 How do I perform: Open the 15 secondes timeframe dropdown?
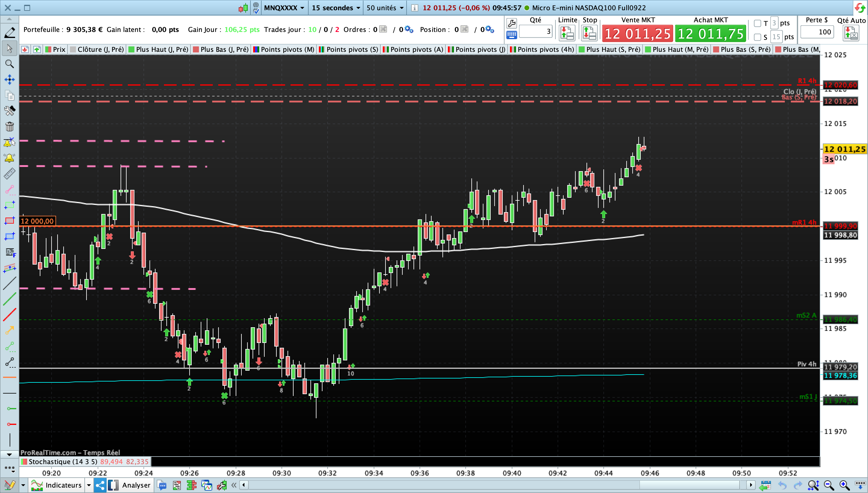(335, 8)
